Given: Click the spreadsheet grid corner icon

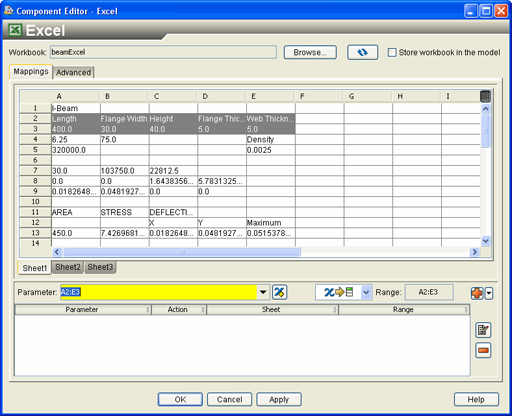Looking at the screenshot, I should tap(486, 96).
